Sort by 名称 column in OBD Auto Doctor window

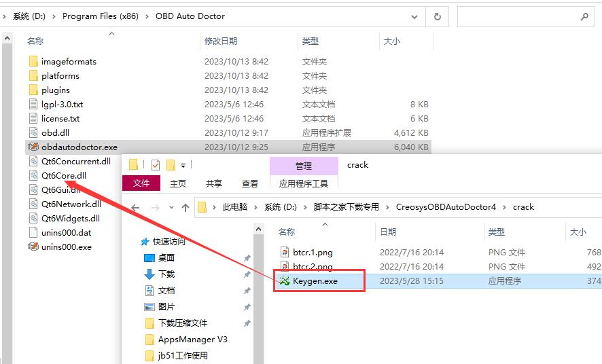click(35, 41)
